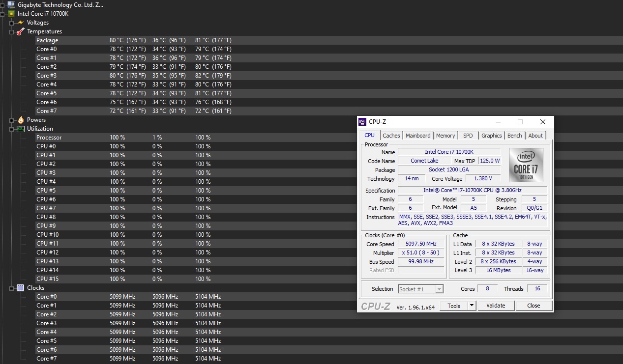Image resolution: width=623 pixels, height=364 pixels.
Task: Click the Name field Intel Core i7 10700K
Action: [449, 152]
